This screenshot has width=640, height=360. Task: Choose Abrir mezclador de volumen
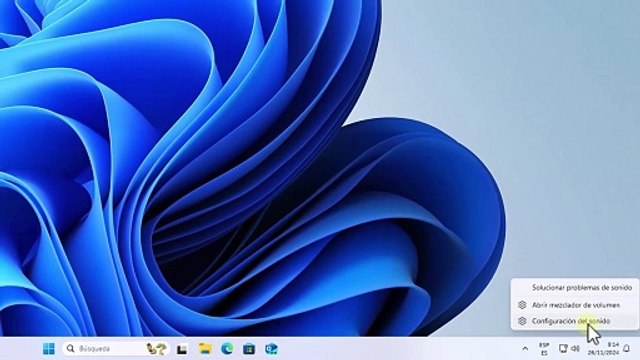pyautogui.click(x=575, y=305)
